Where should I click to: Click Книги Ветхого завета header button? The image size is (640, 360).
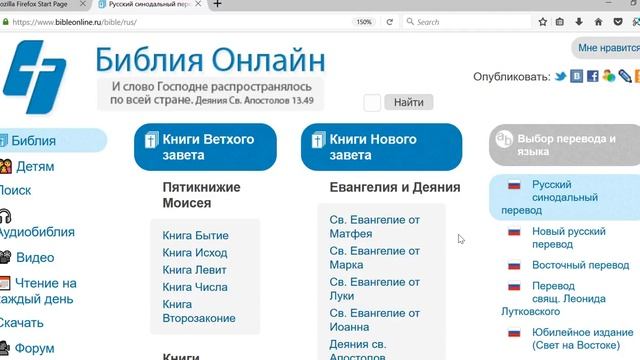coord(205,147)
